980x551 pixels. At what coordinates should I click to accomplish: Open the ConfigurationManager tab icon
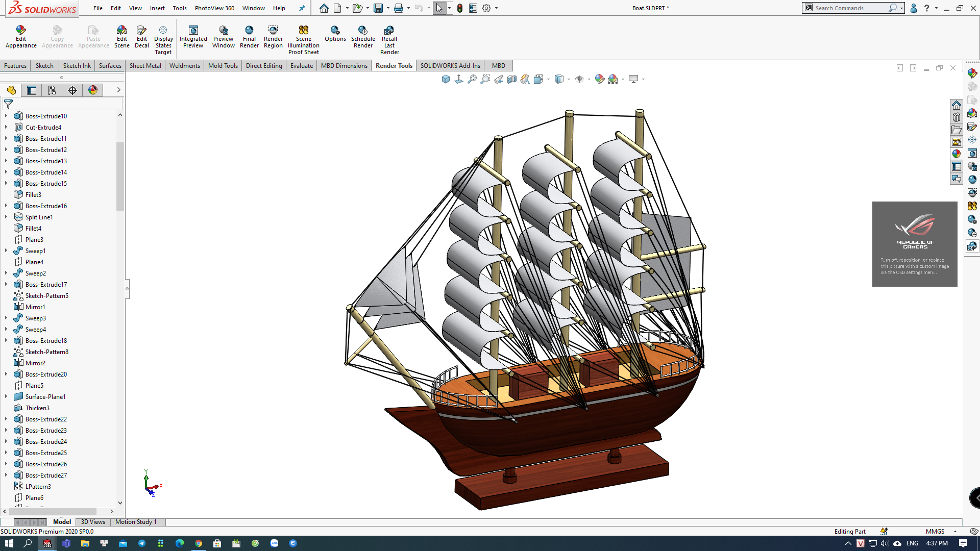pos(52,90)
